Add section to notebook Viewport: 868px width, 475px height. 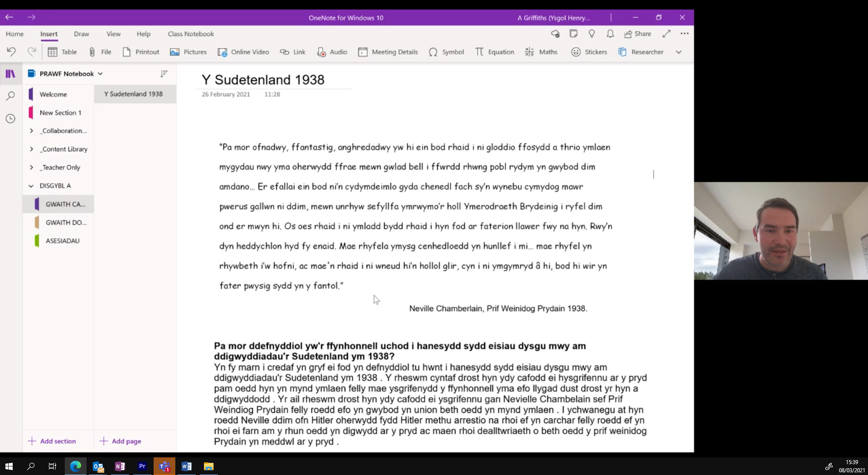point(52,441)
